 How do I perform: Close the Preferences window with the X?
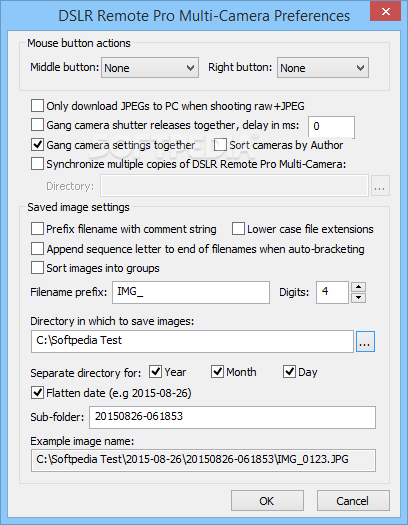point(386,11)
